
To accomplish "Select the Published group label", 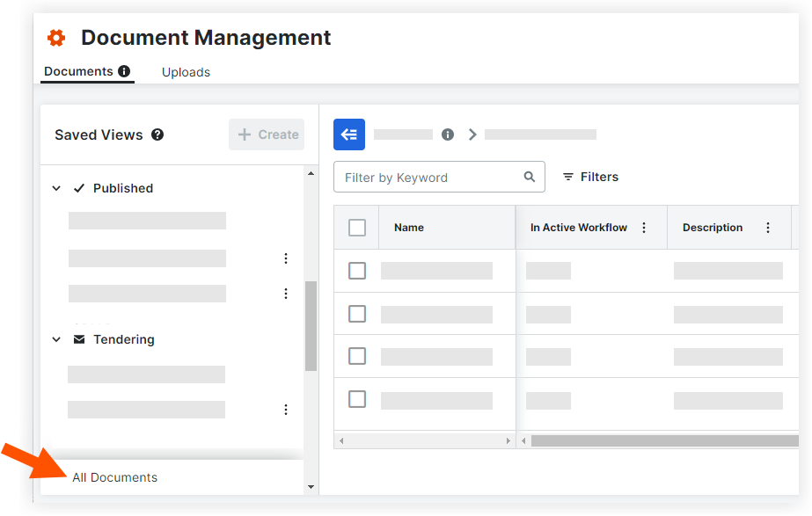I will click(123, 188).
